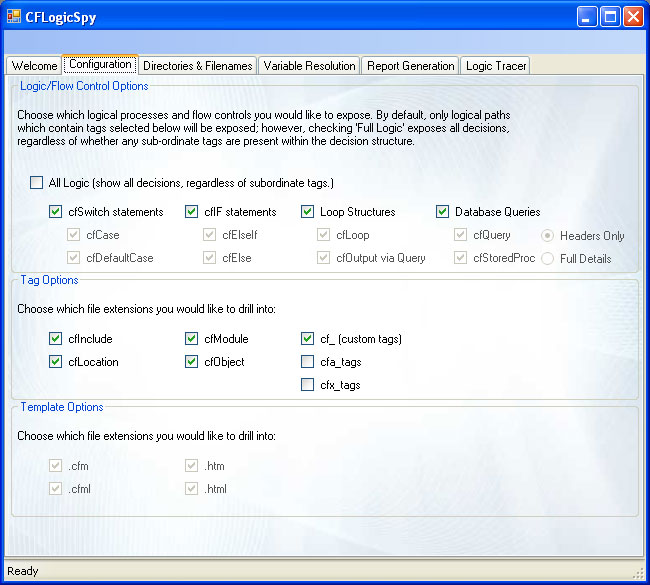
Task: Enable the cfx_tags checkbox
Action: (x=307, y=385)
